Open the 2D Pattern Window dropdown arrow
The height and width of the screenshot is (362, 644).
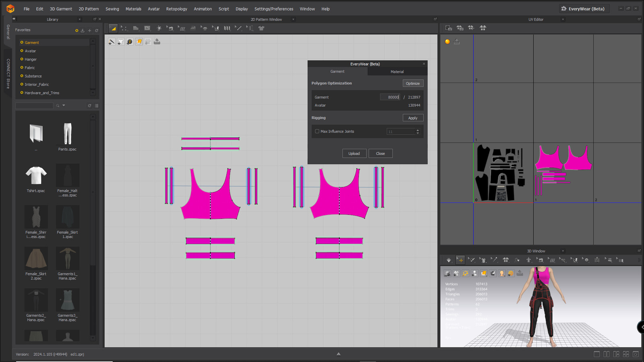pyautogui.click(x=293, y=19)
